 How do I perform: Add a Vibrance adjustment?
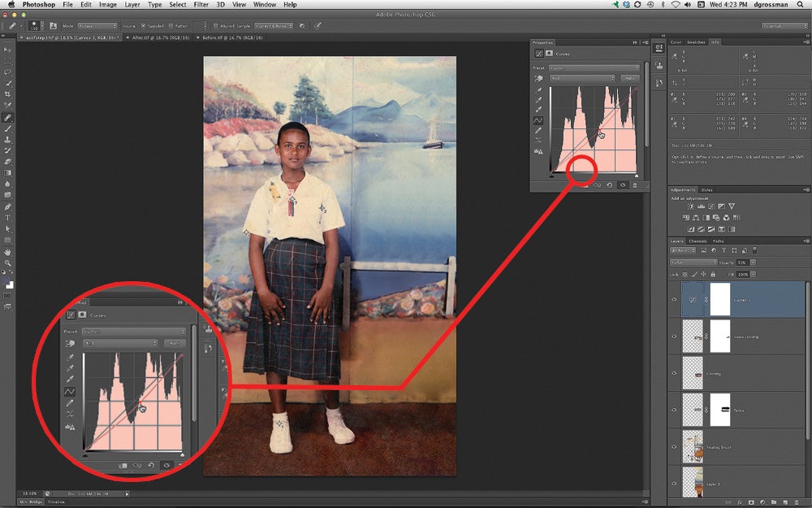tap(732, 206)
